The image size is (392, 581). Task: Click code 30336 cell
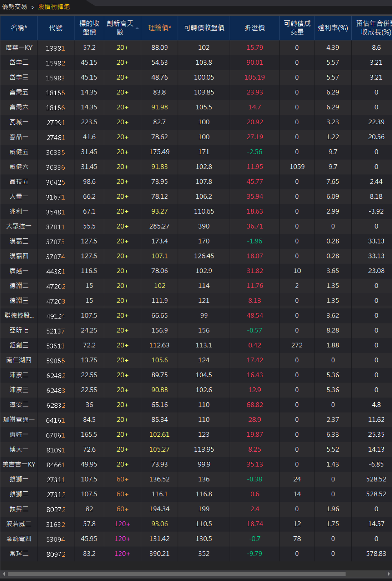pos(56,167)
